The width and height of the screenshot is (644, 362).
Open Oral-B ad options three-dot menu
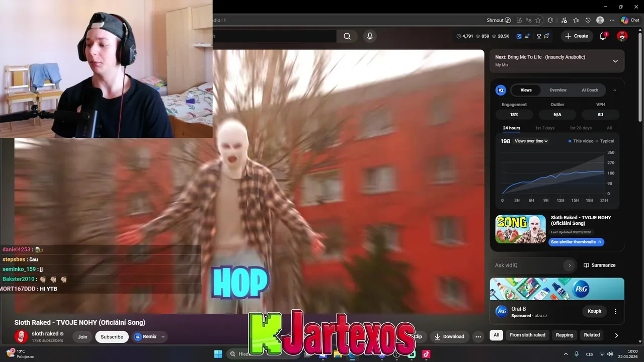tap(615, 311)
